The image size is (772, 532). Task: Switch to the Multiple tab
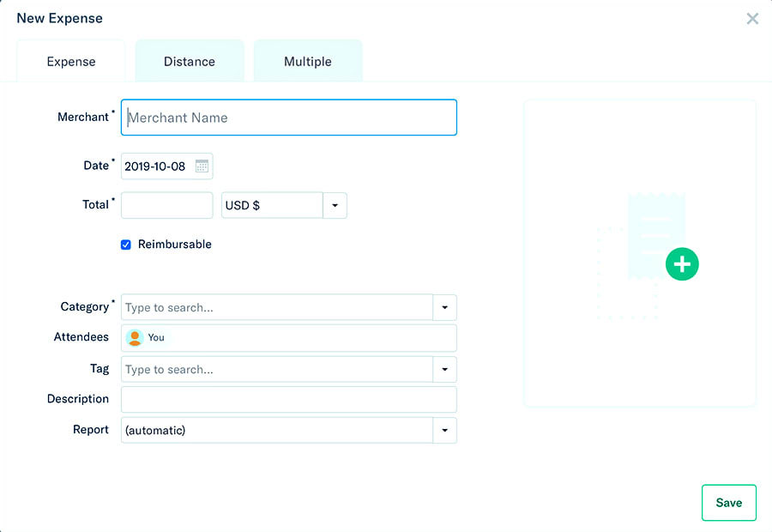click(308, 61)
